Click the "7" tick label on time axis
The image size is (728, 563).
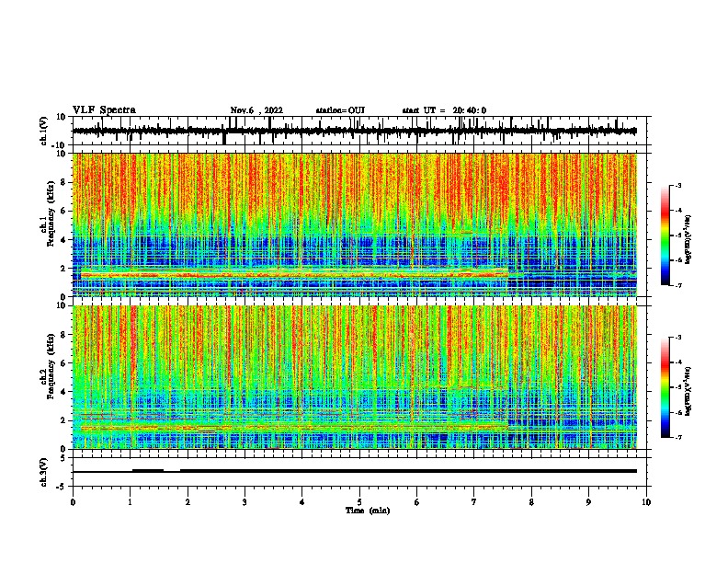tap(474, 502)
